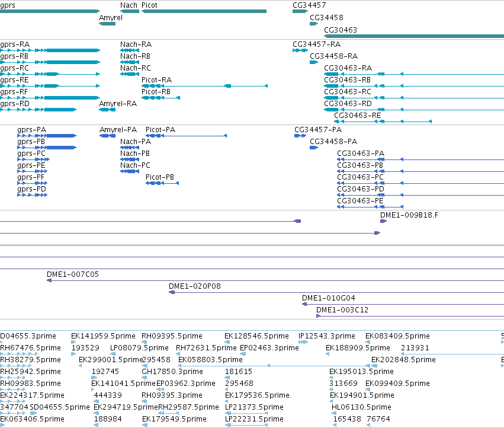Click clone DME1-007C05

tap(275, 280)
